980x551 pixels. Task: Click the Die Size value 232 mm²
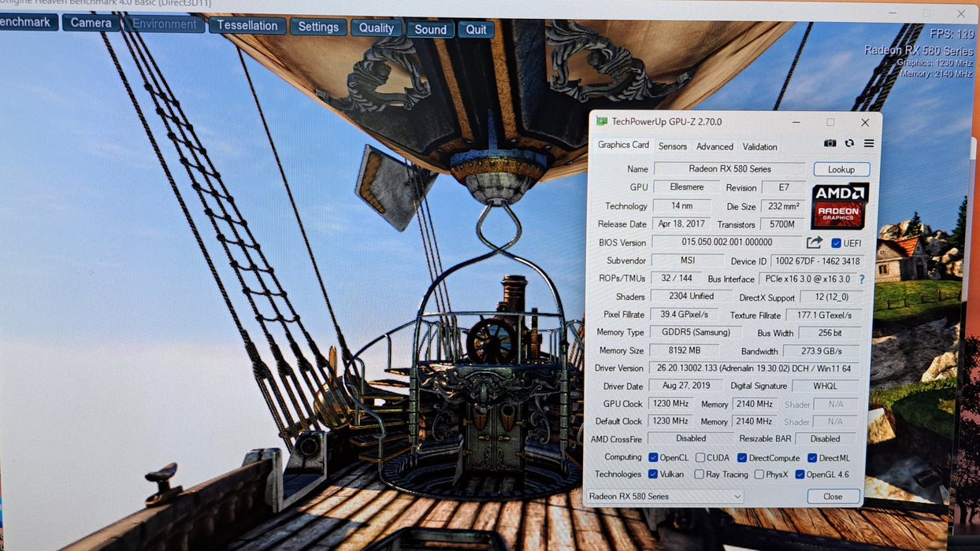(x=784, y=206)
